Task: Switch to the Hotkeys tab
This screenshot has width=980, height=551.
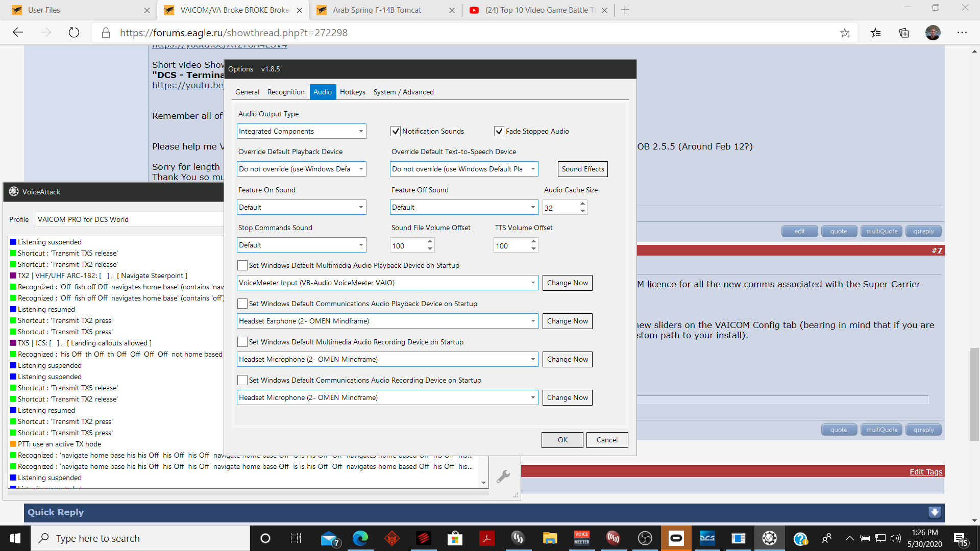Action: pyautogui.click(x=353, y=92)
